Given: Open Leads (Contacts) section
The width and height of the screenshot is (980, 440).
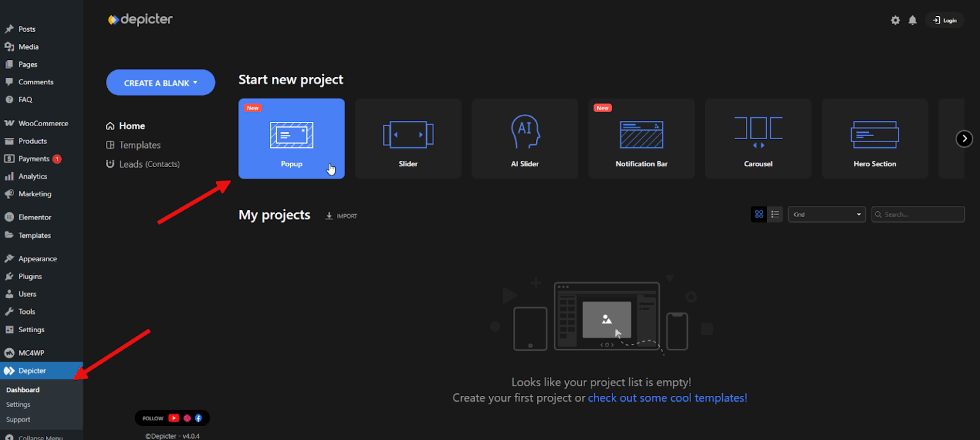Looking at the screenshot, I should [x=143, y=164].
